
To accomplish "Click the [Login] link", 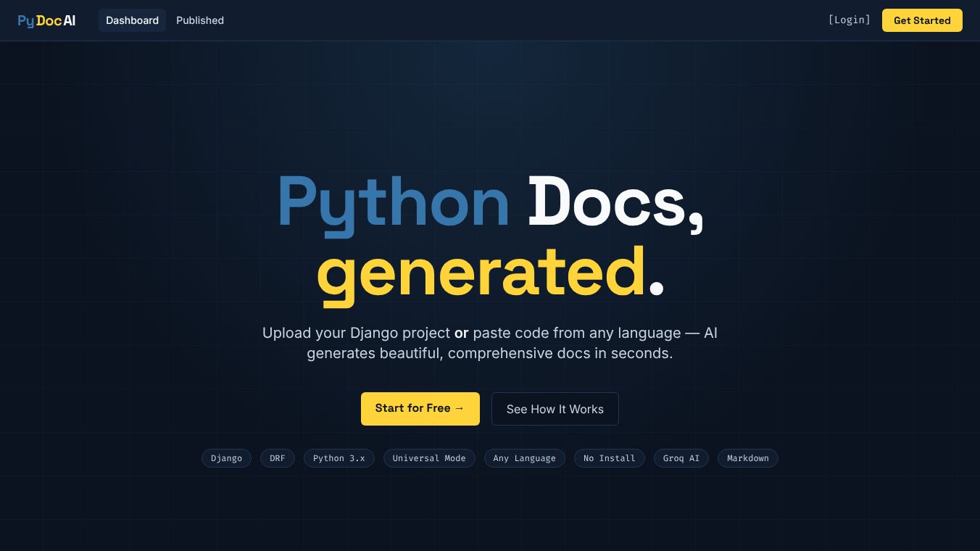I will pos(849,20).
